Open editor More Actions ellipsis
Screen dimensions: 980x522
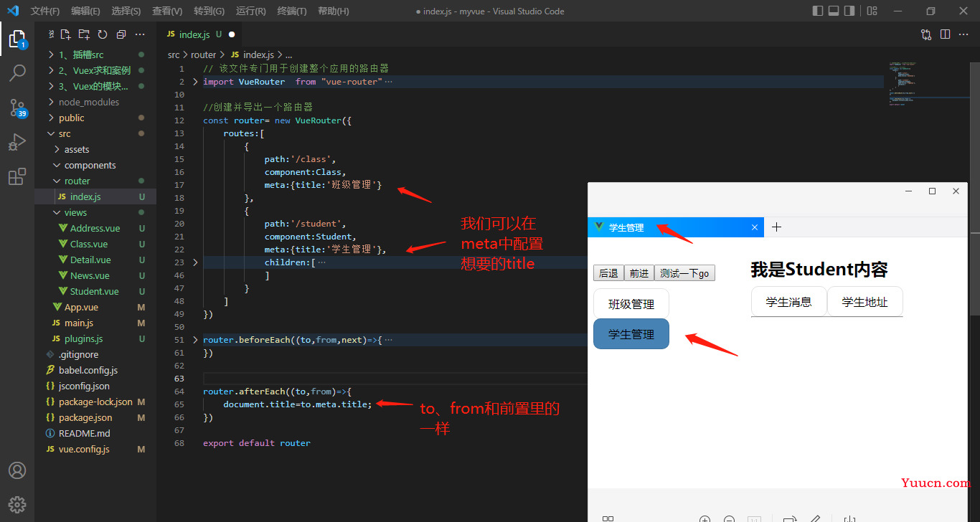963,34
